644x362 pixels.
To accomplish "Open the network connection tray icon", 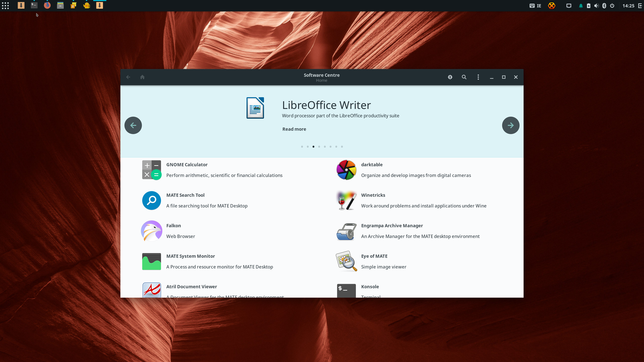I will click(569, 6).
